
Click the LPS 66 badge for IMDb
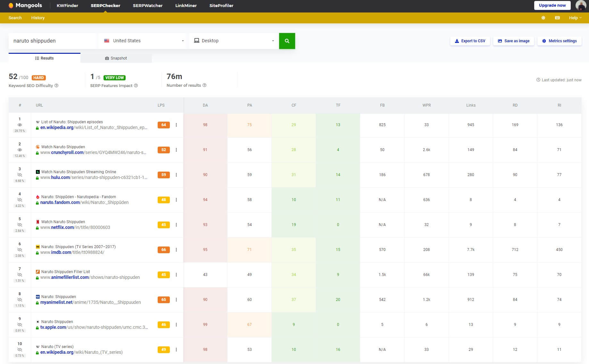(x=163, y=250)
